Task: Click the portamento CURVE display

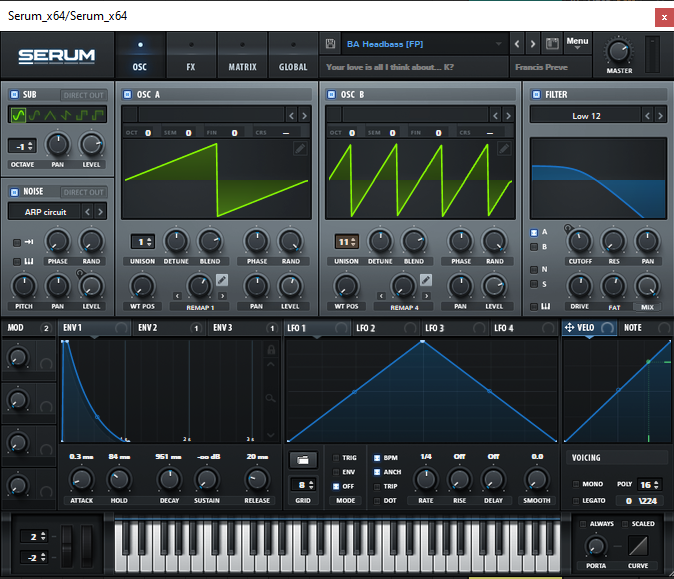Action: [x=638, y=546]
